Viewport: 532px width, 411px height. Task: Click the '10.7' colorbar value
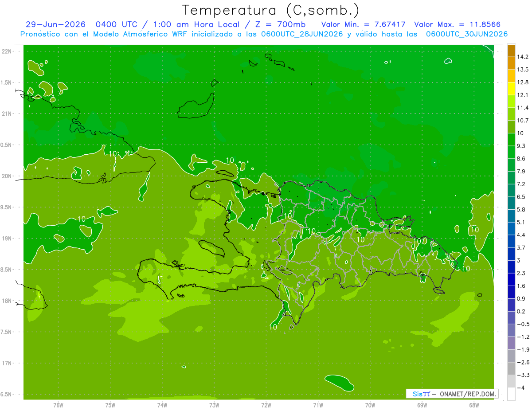pyautogui.click(x=523, y=120)
